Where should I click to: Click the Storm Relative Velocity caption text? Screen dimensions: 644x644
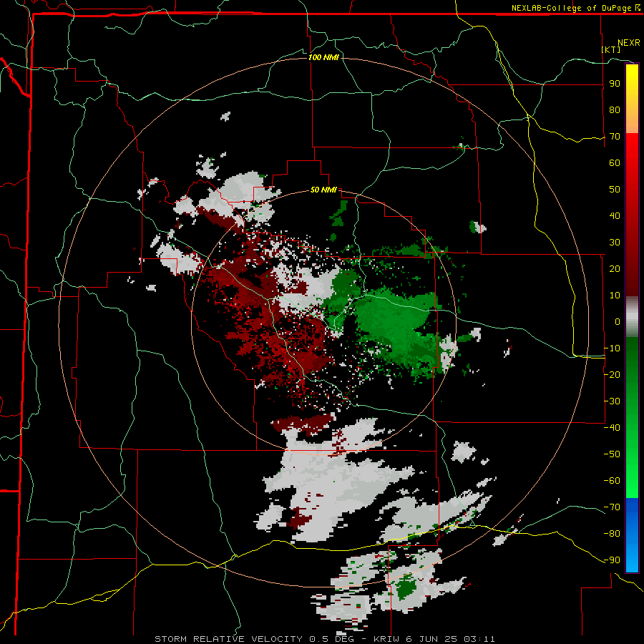324,639
